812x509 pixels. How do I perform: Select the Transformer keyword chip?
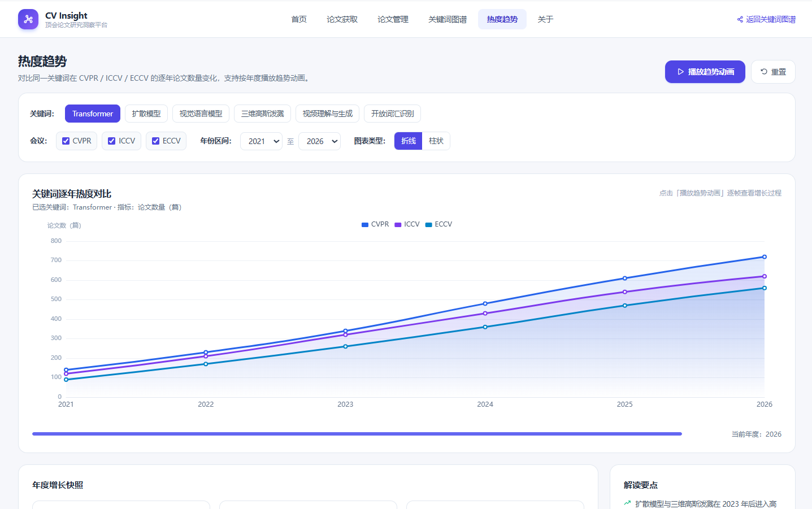(x=93, y=114)
